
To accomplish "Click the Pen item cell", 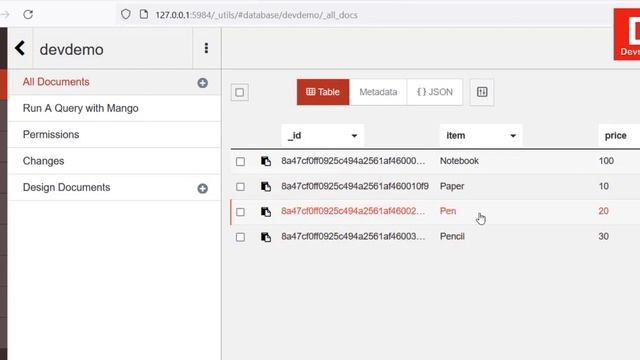I will tap(448, 211).
